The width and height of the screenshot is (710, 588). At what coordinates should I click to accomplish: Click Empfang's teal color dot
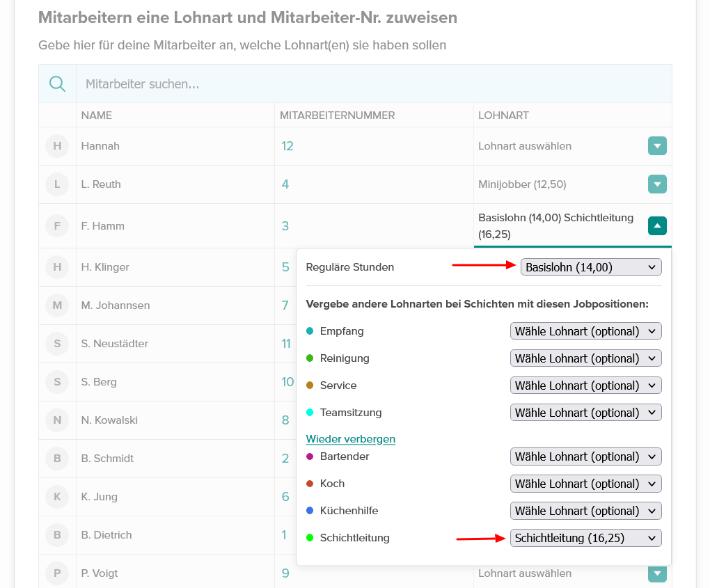[x=310, y=331]
